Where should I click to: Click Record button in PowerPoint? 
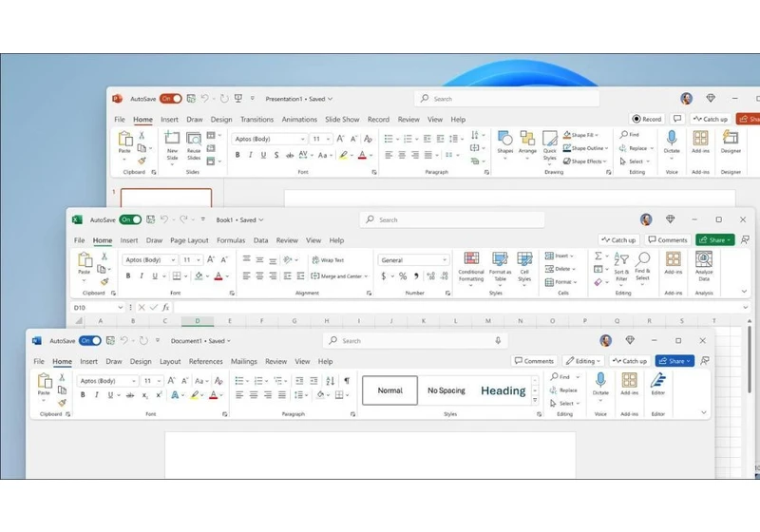647,119
